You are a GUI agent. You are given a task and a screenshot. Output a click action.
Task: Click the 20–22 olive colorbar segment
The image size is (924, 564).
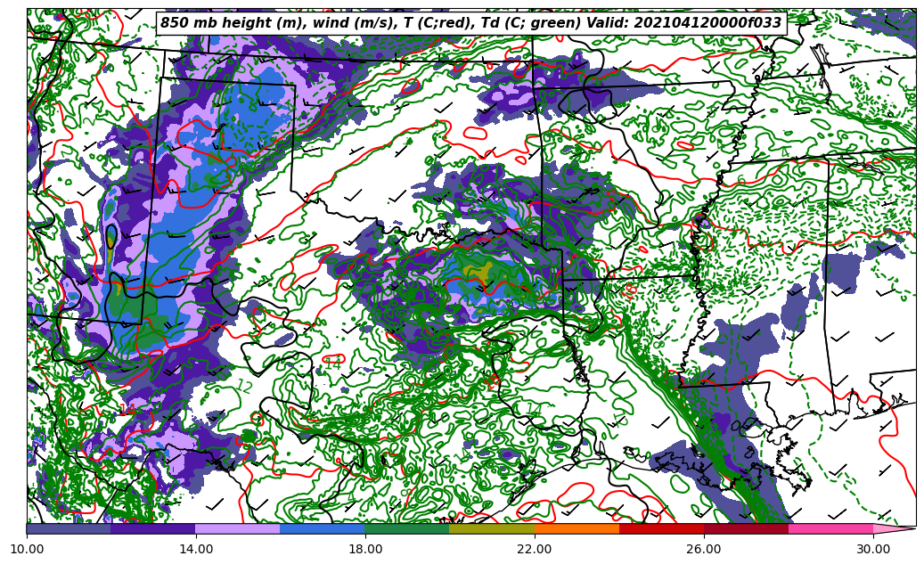pyautogui.click(x=492, y=528)
